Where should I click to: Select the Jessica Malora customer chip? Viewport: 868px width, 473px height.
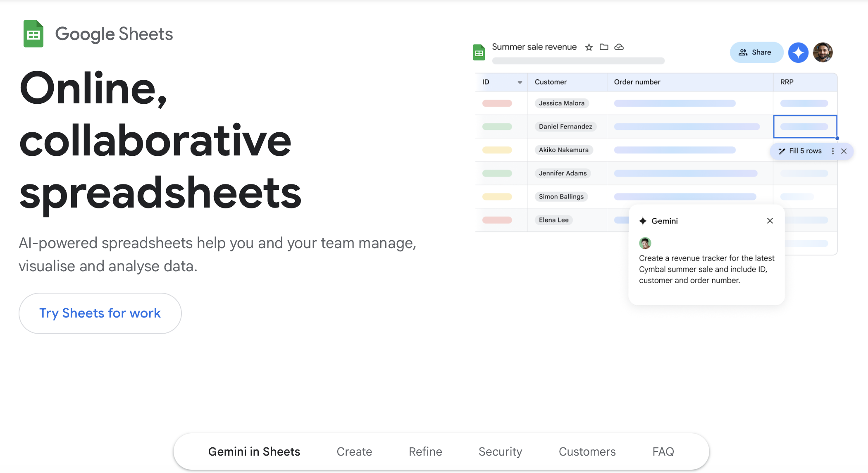(562, 103)
